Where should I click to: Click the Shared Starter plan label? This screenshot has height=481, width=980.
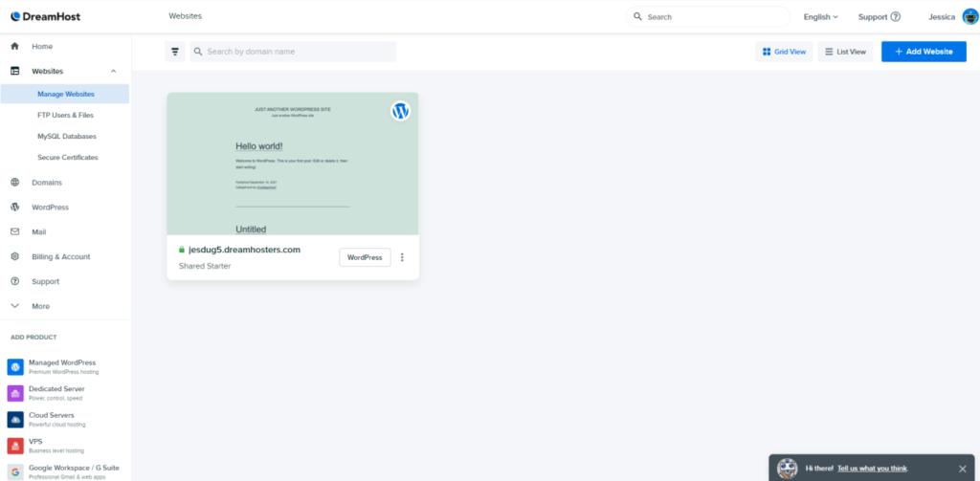click(x=205, y=266)
